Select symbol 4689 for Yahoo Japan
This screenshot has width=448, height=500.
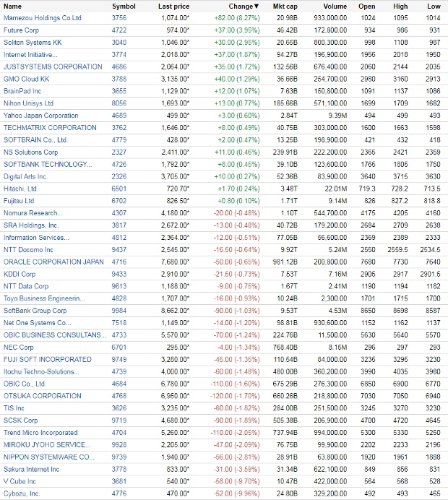(119, 116)
